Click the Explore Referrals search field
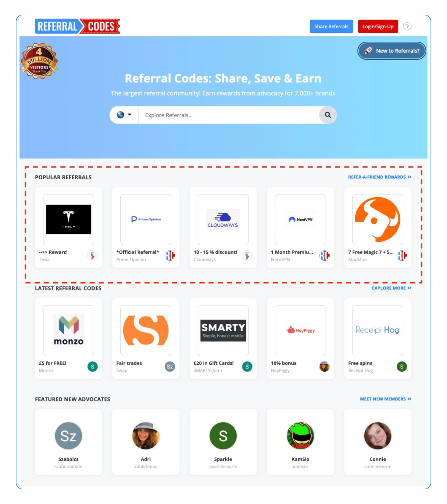Viewport: 447px width, 504px height. [229, 115]
